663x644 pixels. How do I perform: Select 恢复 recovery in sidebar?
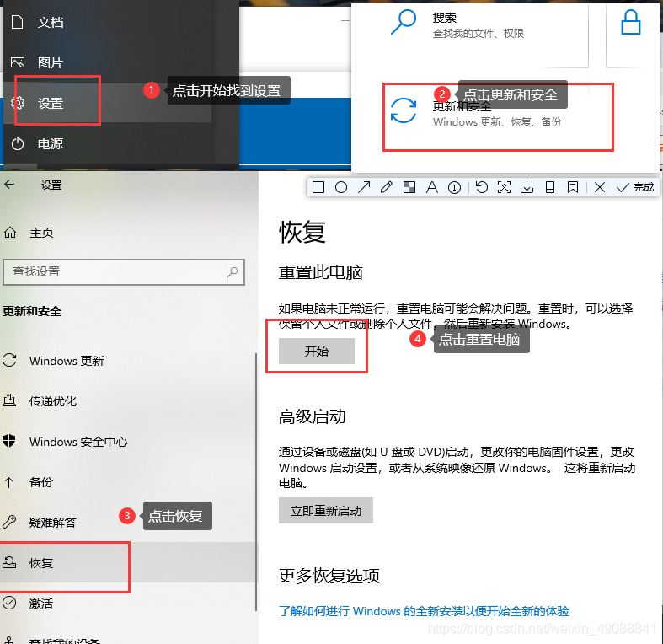pos(128,562)
